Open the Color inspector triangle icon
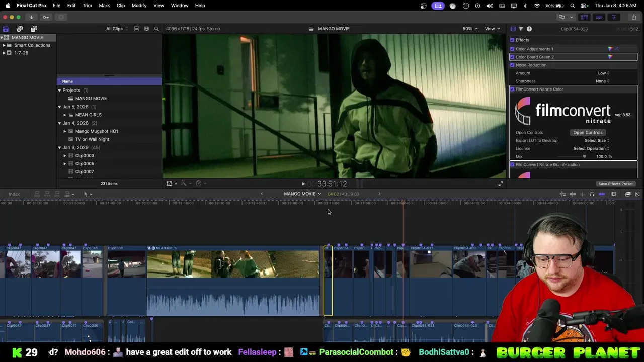Viewport: 644px width, 362px height. [x=521, y=29]
